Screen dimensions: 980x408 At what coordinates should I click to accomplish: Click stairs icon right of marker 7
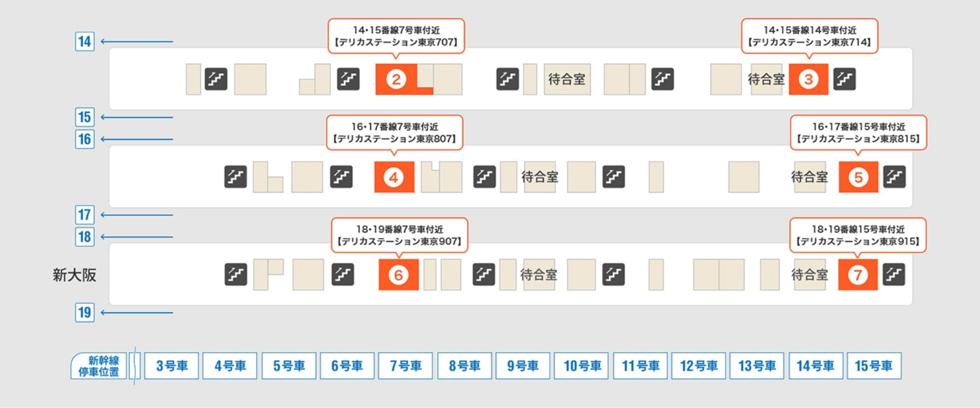[x=894, y=274]
